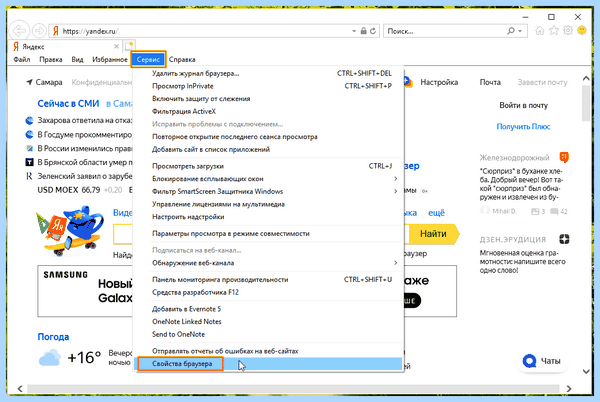Click the Железнодорожный district alert icon
Viewport: 600px width, 402px height.
pyautogui.click(x=564, y=157)
